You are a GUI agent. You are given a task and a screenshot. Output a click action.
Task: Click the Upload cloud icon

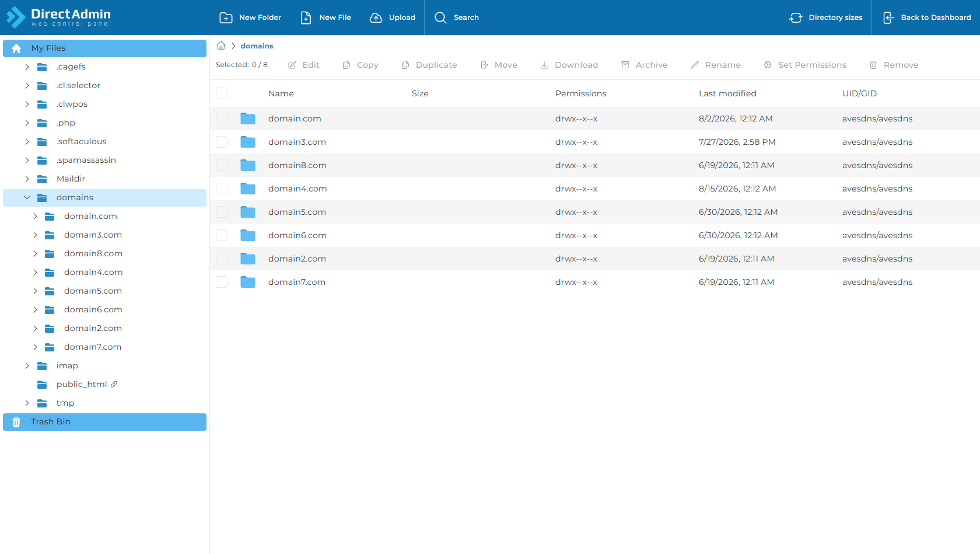[x=376, y=18]
